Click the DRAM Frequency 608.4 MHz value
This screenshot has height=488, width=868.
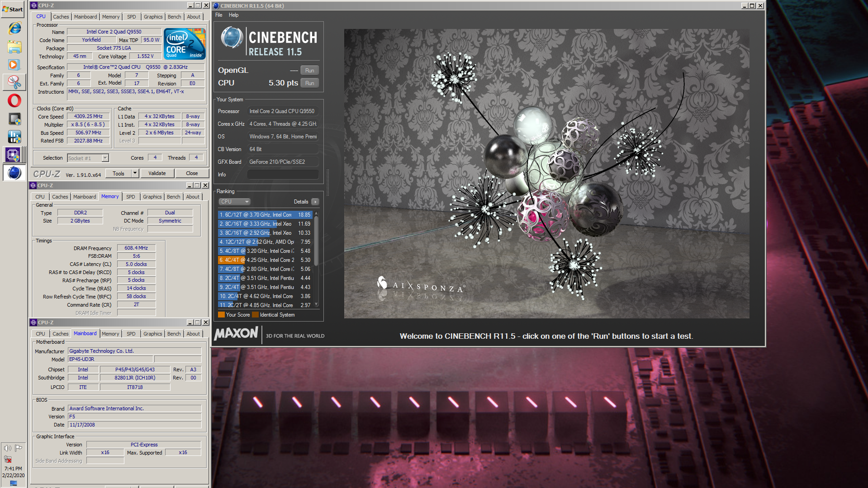pos(136,248)
